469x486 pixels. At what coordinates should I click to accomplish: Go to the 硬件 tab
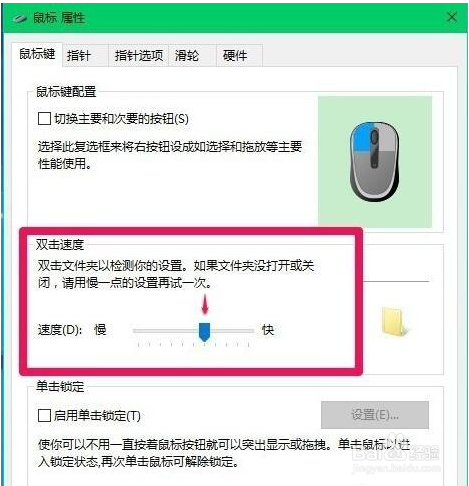coord(235,55)
